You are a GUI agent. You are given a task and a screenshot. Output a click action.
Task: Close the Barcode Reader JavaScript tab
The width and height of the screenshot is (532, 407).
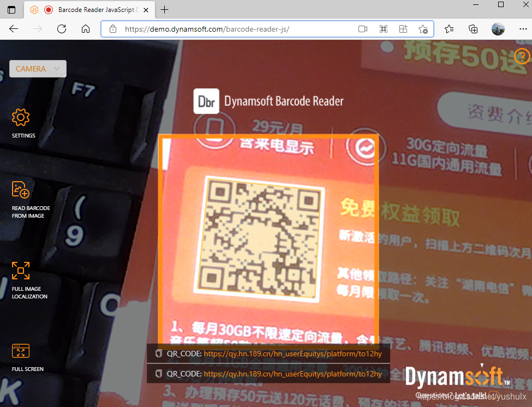[x=146, y=10]
